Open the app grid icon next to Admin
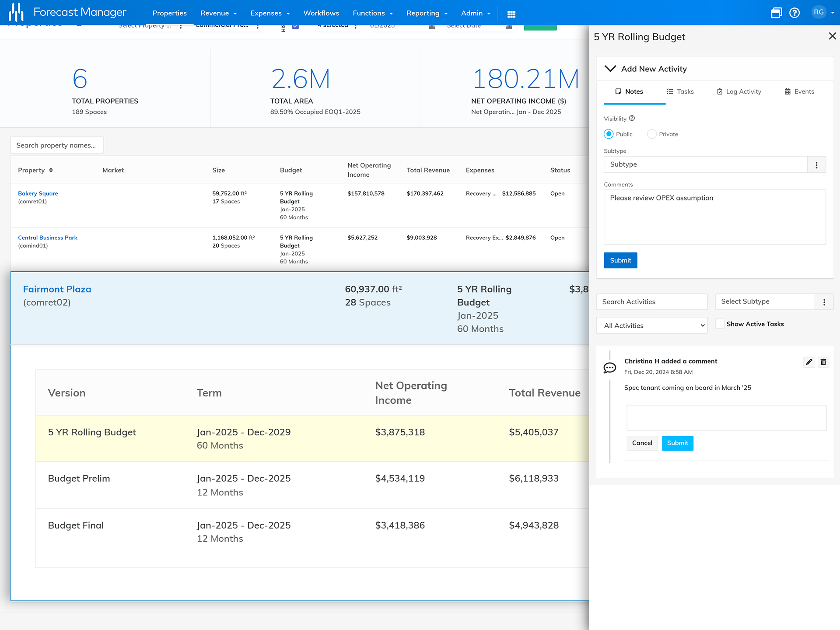The height and width of the screenshot is (630, 840). coord(511,14)
